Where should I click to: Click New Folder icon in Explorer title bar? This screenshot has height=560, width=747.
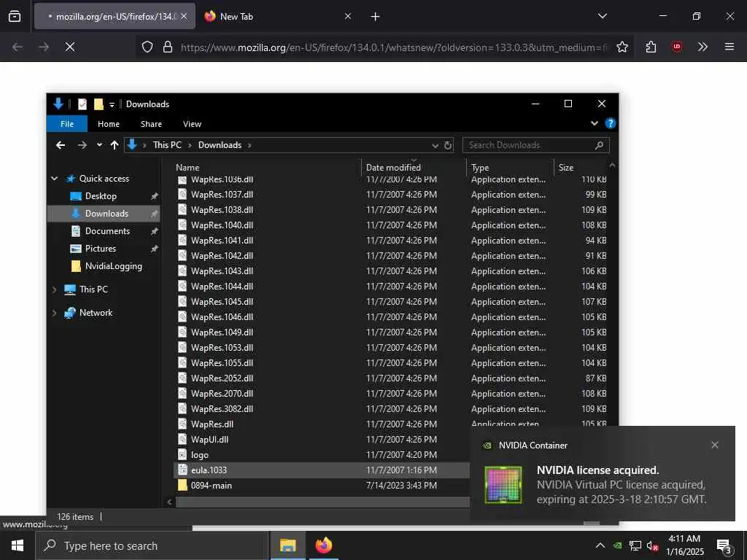[98, 104]
